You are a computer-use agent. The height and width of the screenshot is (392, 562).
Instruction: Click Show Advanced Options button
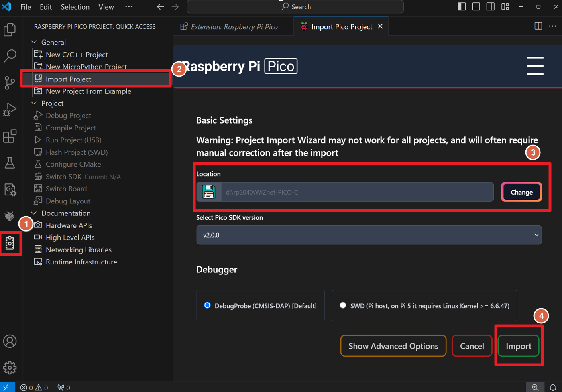pos(393,346)
